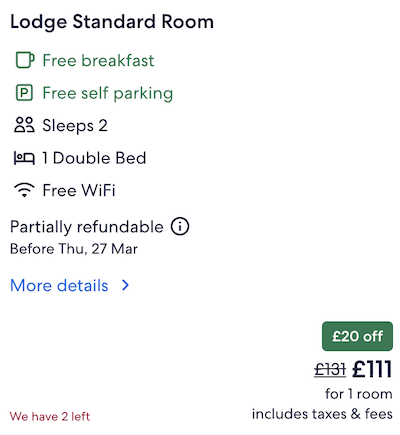
Task: Open the refund policy info icon
Action: click(x=180, y=227)
